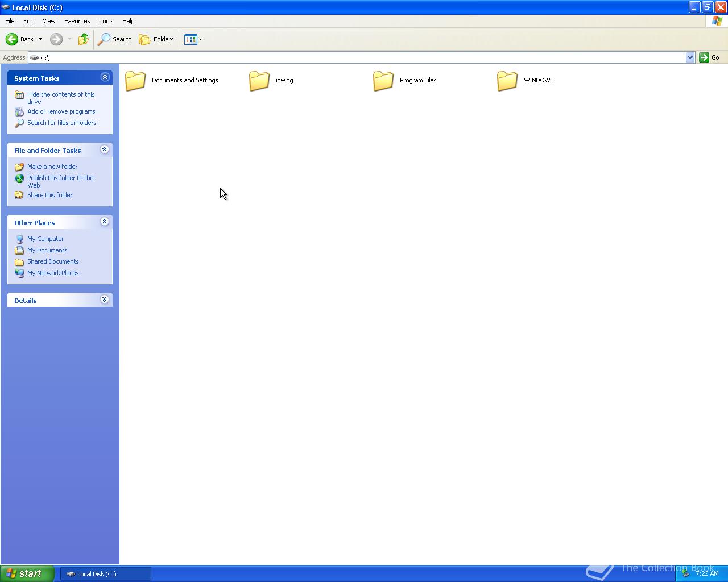This screenshot has height=582, width=728.
Task: Toggle the Folders pane button
Action: [x=156, y=39]
